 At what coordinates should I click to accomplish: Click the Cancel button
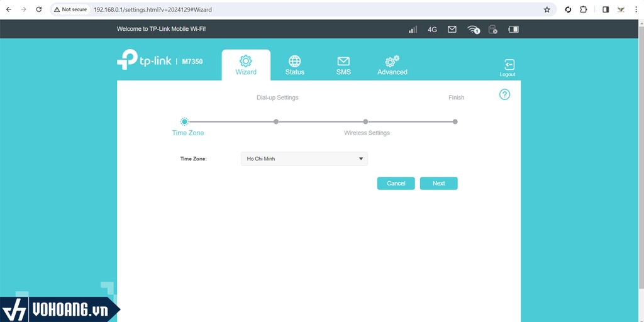click(x=396, y=184)
